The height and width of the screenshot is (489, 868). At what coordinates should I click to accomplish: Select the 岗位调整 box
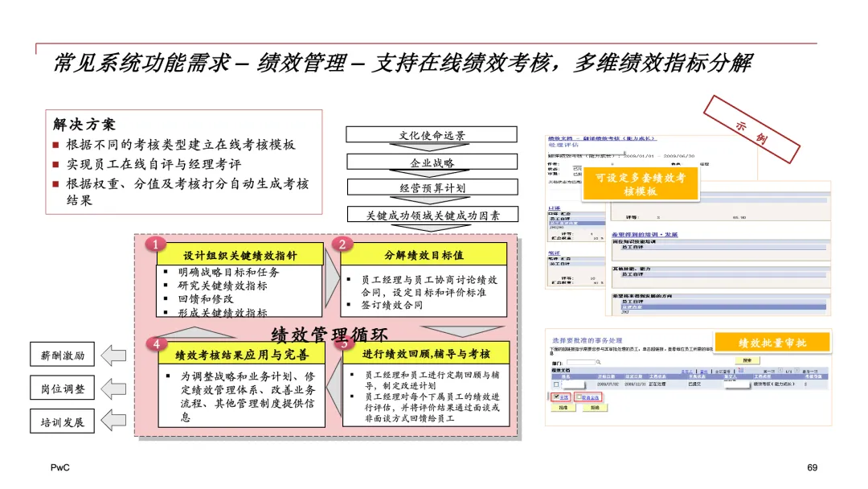(x=62, y=388)
